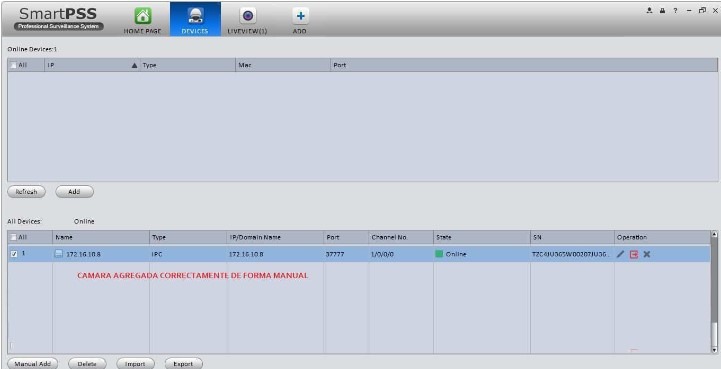Click scrollbar down arrow in All Devices list
This screenshot has width=721, height=369.
(x=714, y=350)
